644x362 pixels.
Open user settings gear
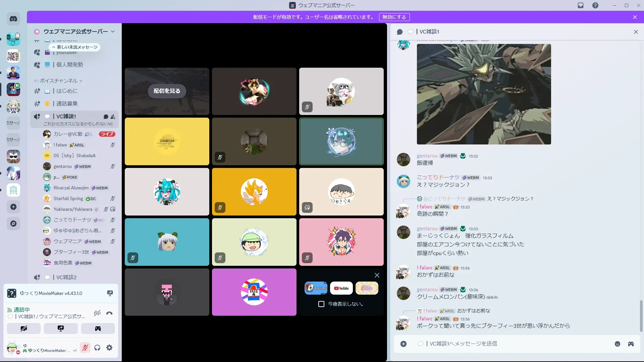[x=109, y=348]
